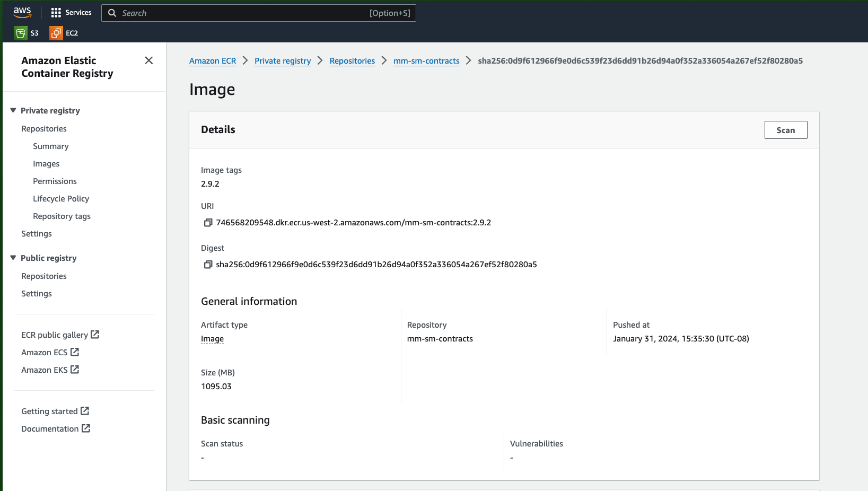Select the repository value mm-sm-contracts

point(440,339)
